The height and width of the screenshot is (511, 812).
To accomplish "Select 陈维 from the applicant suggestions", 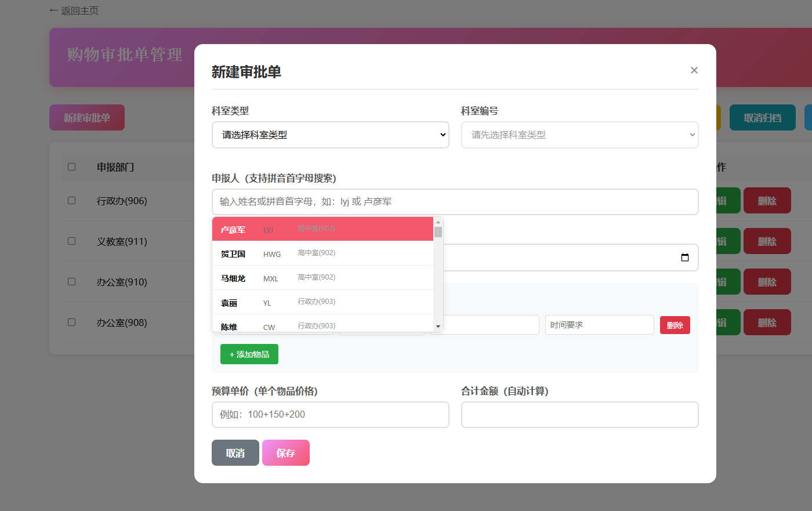I will [323, 324].
